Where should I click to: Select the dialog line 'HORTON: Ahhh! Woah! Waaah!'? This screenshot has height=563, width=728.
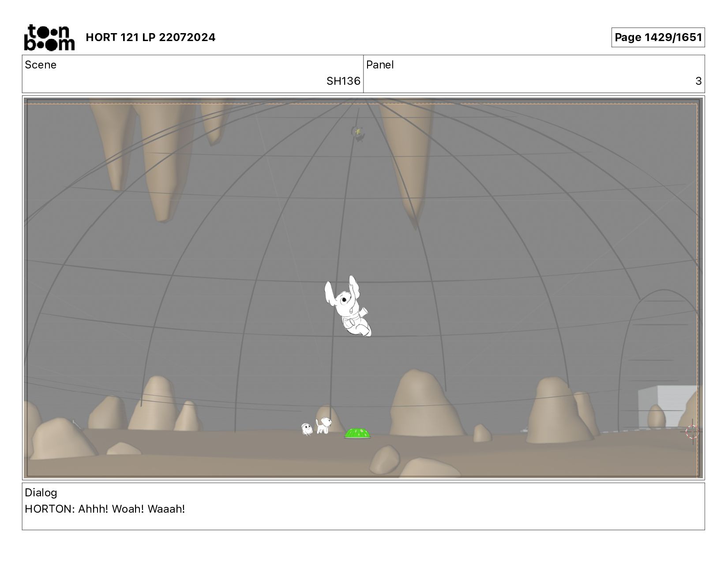pos(105,509)
